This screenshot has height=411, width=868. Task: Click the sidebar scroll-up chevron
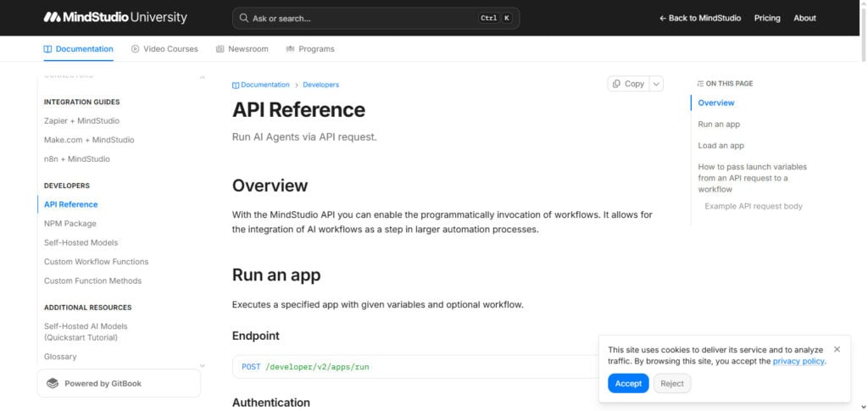point(202,77)
